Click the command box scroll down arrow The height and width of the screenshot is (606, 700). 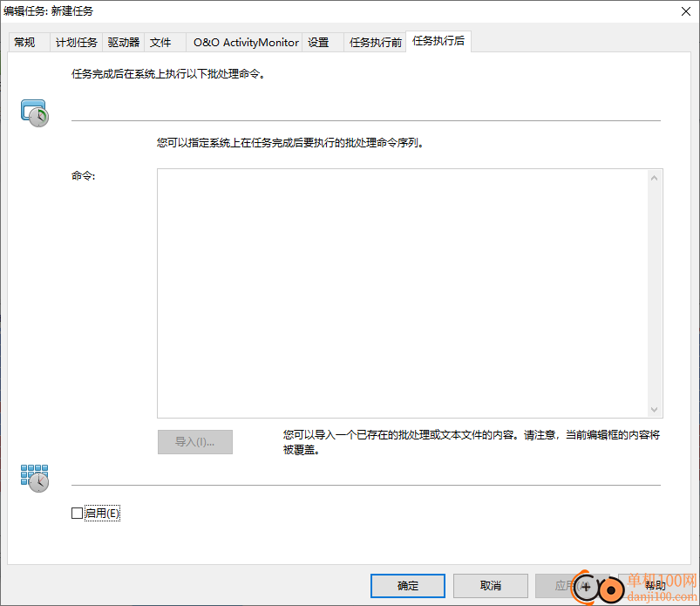[x=655, y=410]
